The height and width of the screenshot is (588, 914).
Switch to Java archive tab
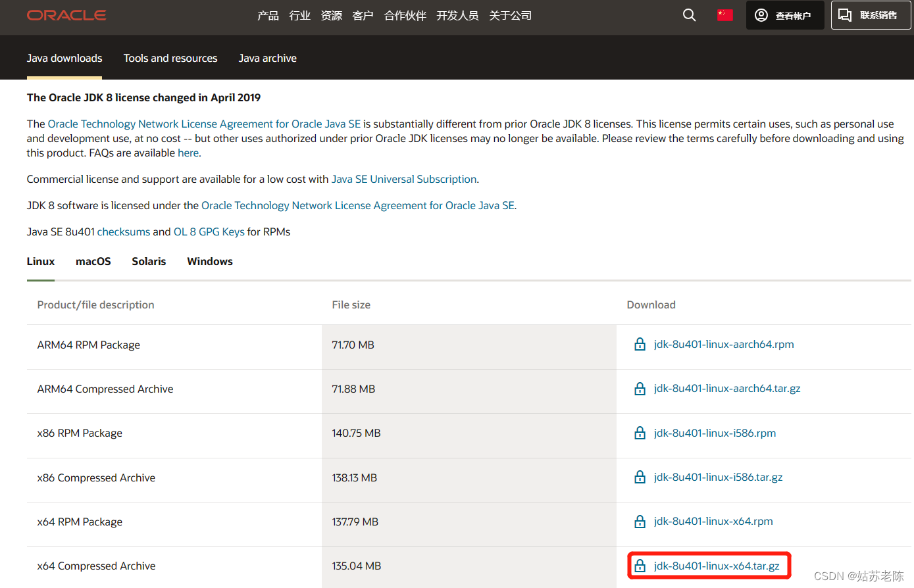(267, 58)
